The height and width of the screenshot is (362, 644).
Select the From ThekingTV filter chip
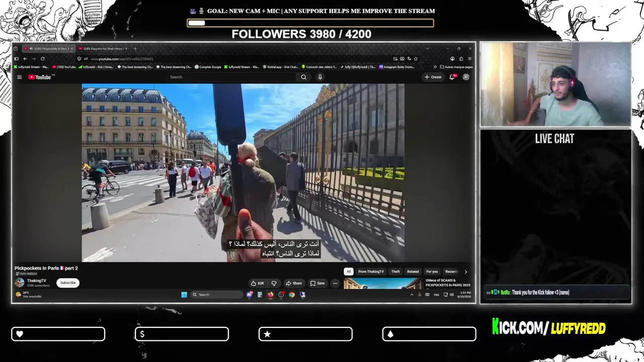click(371, 271)
